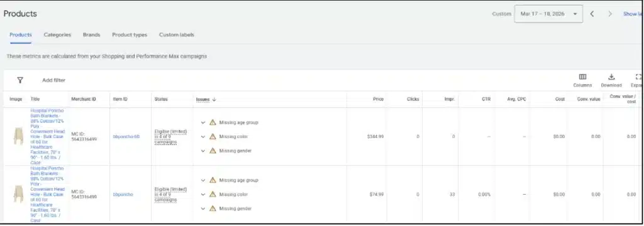
Task: Go to previous date range
Action: 592,14
